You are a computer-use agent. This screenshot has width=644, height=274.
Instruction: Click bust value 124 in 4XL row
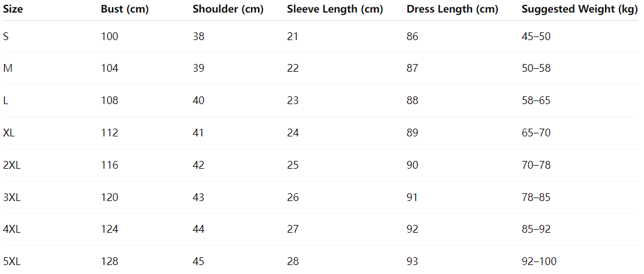[x=110, y=229]
